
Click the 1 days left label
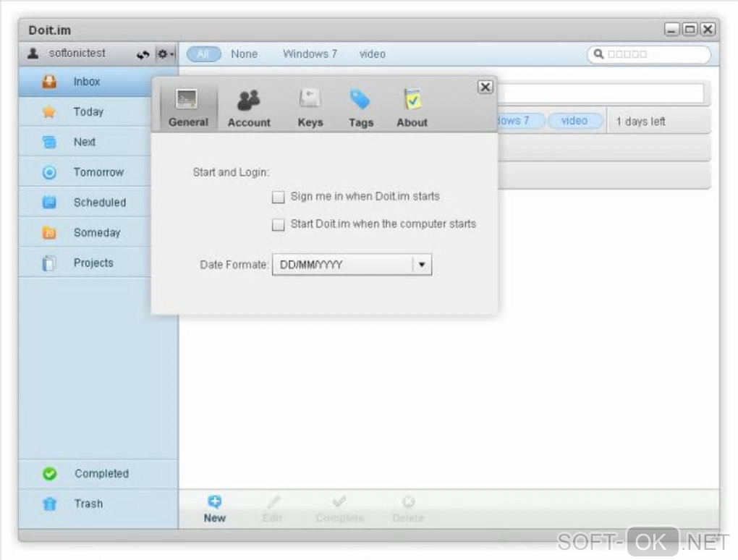click(x=640, y=122)
